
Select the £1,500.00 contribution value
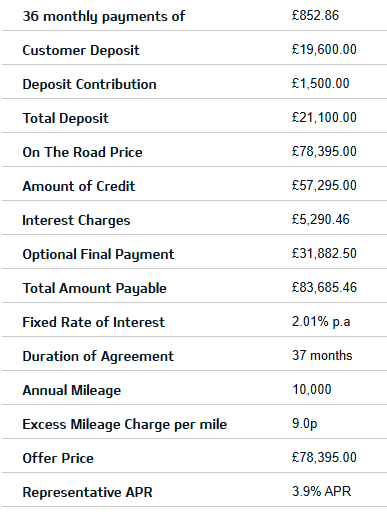(320, 83)
